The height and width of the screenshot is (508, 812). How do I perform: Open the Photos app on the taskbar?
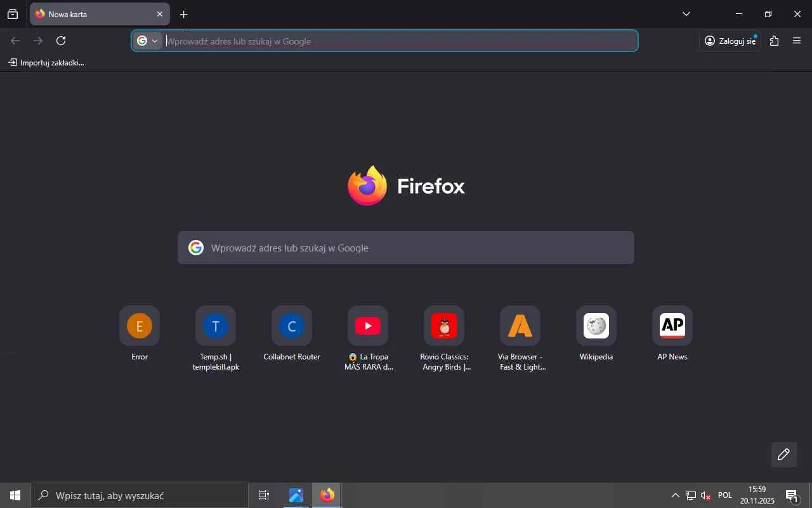click(x=296, y=495)
